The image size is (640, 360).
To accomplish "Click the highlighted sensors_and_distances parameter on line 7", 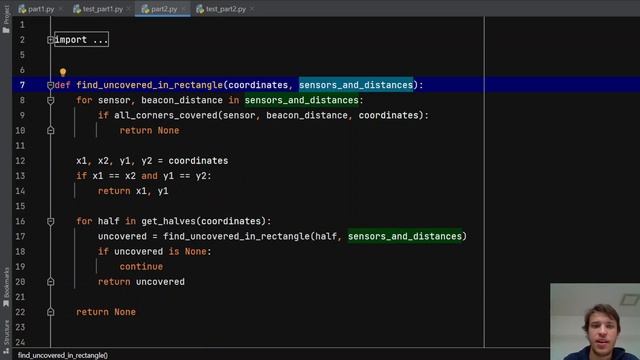I will pos(356,85).
